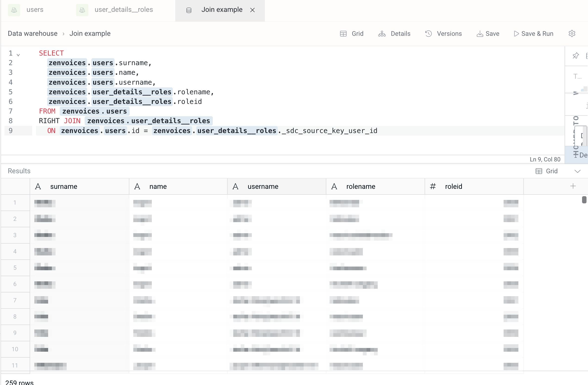Place cursor on _sdc_source_key_user_id
588x385 pixels.
click(x=330, y=131)
